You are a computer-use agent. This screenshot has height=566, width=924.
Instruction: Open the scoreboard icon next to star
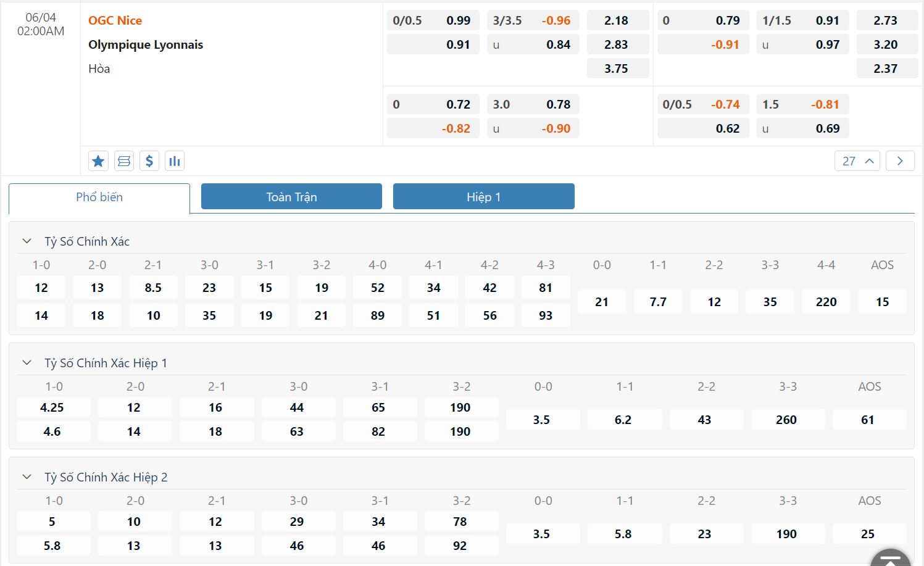point(124,161)
